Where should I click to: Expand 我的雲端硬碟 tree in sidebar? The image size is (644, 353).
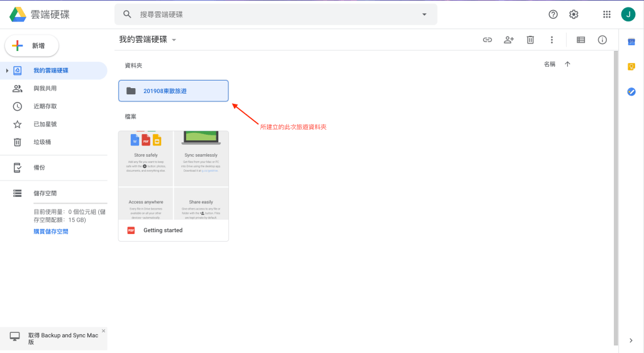(7, 70)
